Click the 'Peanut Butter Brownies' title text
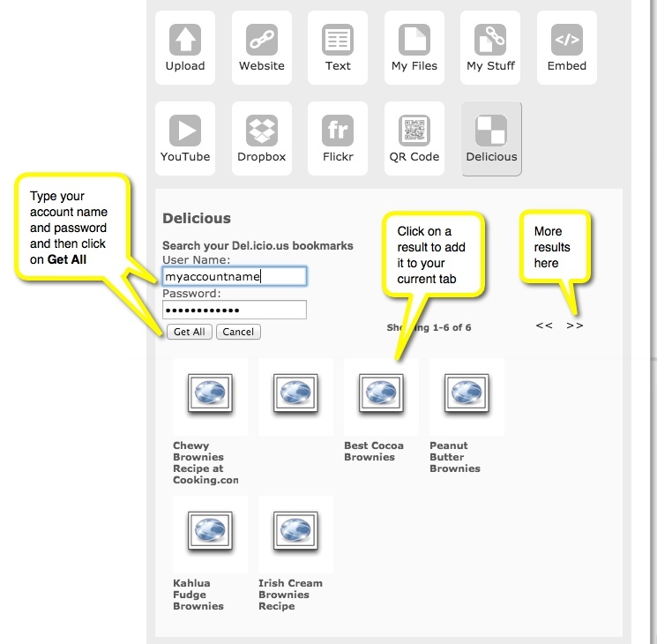The image size is (657, 644). [x=455, y=457]
